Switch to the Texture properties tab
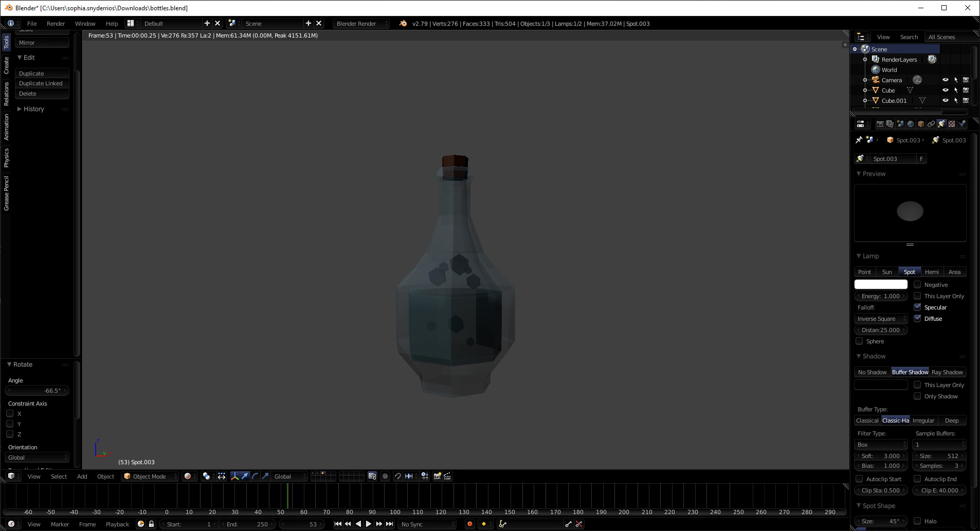This screenshot has height=531, width=980. click(x=952, y=124)
